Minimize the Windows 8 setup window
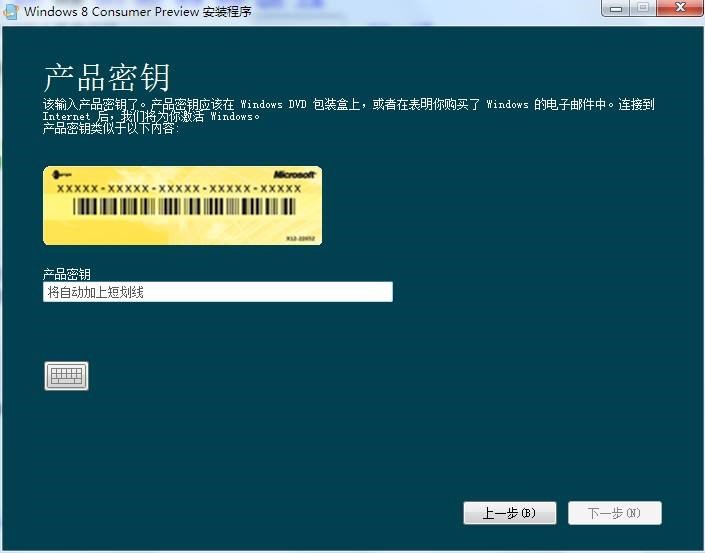The image size is (705, 553). click(x=616, y=8)
